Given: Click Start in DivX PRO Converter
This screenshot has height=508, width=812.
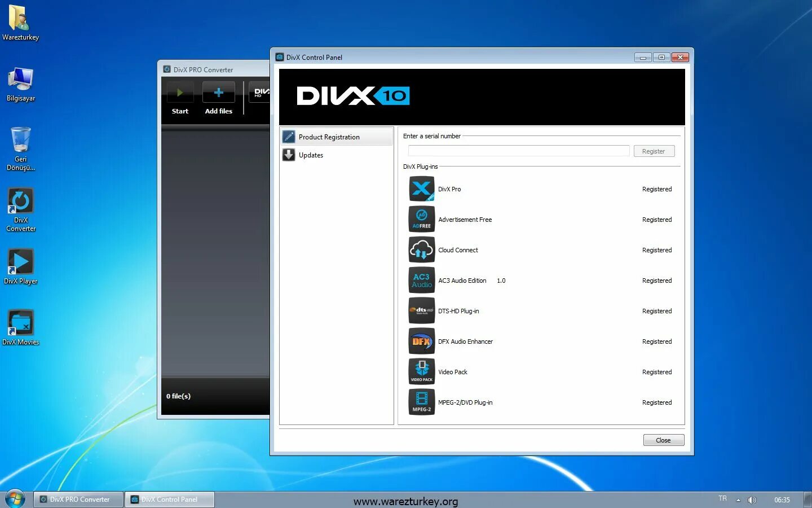Looking at the screenshot, I should point(180,98).
